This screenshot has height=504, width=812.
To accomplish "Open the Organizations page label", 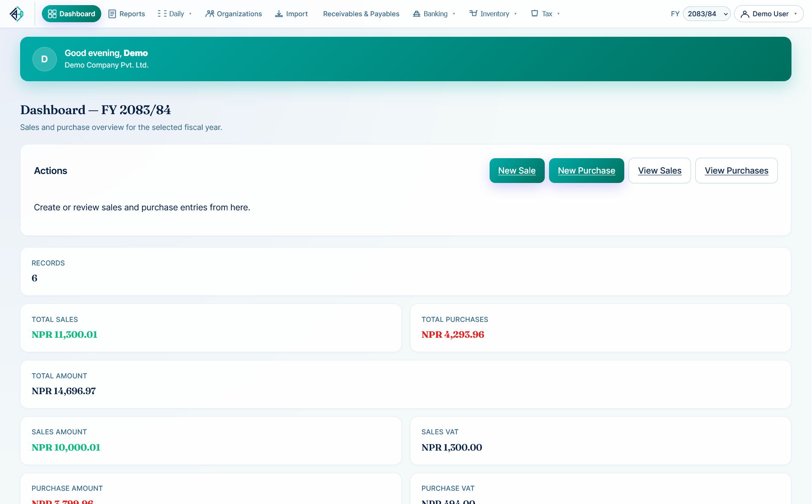I will 239,14.
